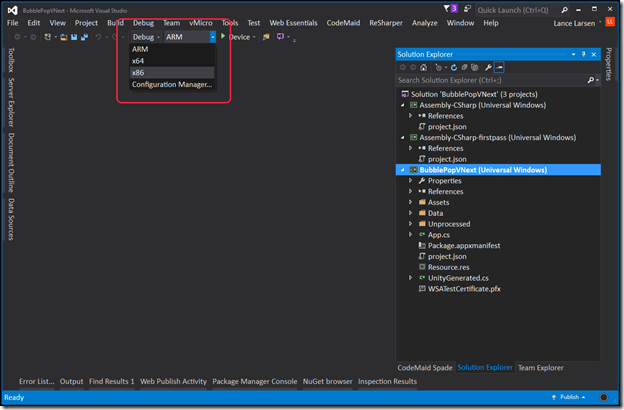Collapse the Assembly-CSharp project node
The image size is (624, 410).
pyautogui.click(x=402, y=105)
